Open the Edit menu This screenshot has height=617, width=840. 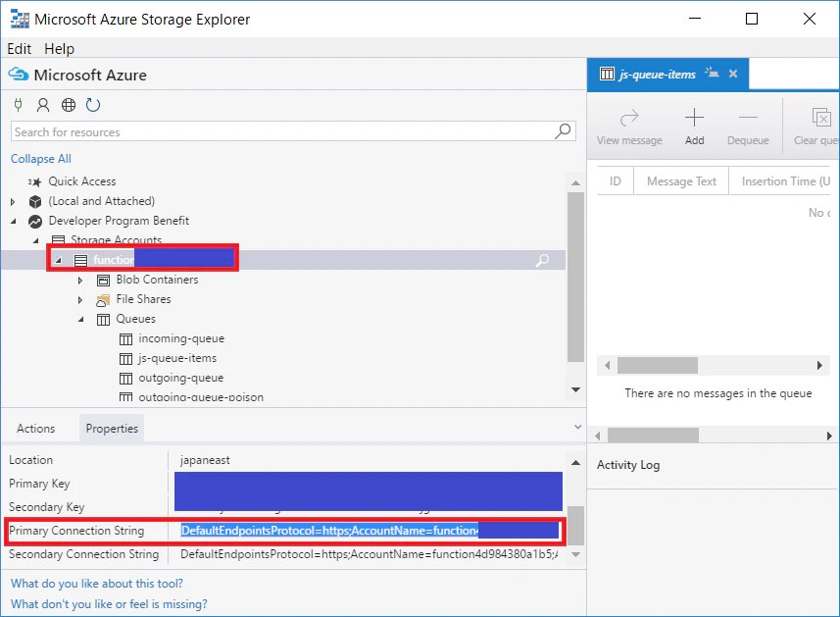click(x=20, y=49)
